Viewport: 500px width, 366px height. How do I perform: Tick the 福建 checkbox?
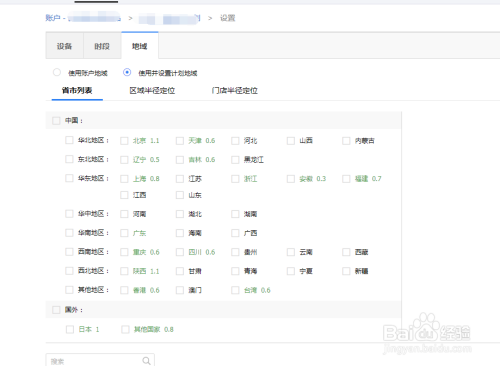346,179
